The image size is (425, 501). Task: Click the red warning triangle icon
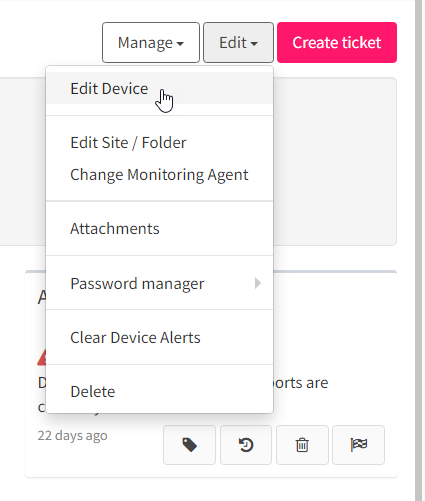[42, 358]
